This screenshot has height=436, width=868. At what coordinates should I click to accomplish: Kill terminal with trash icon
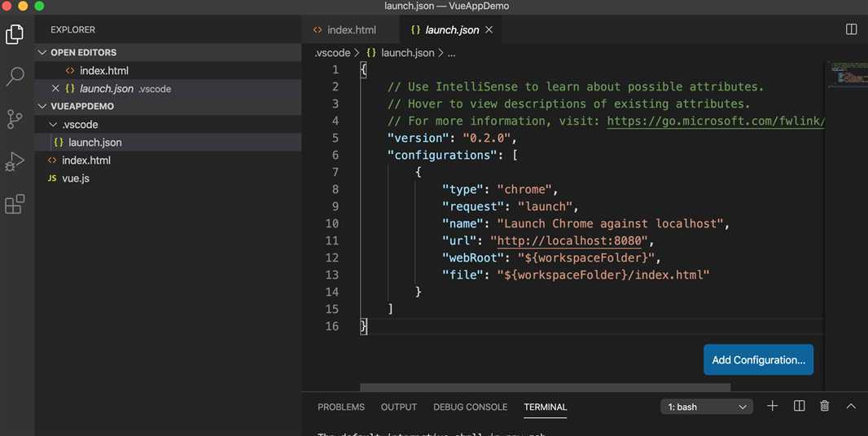824,406
